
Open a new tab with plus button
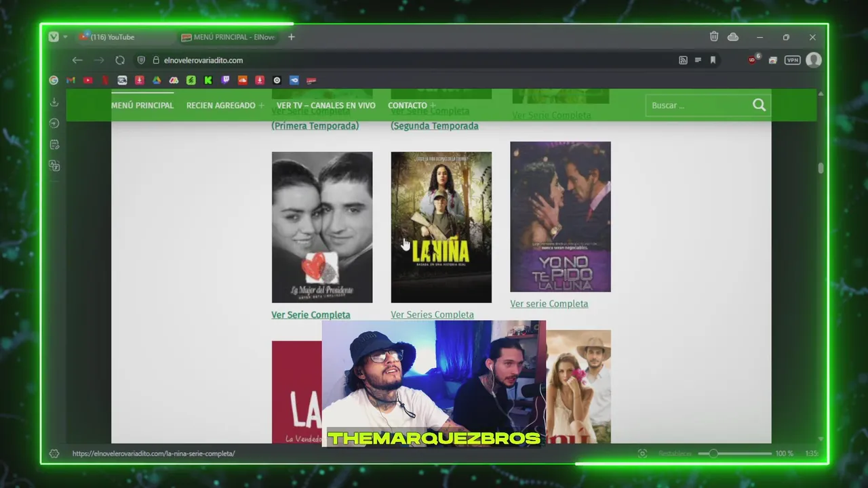pos(292,37)
